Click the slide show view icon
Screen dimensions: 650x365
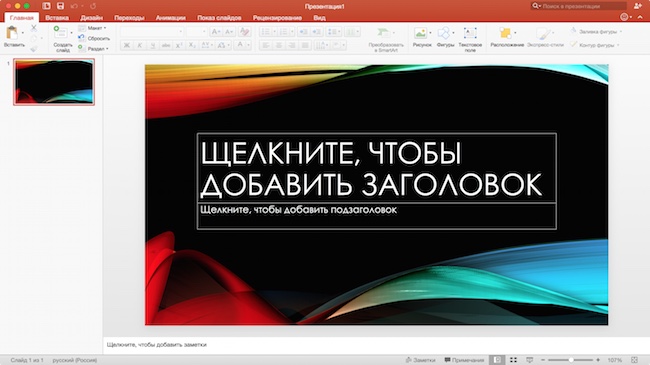(529, 360)
